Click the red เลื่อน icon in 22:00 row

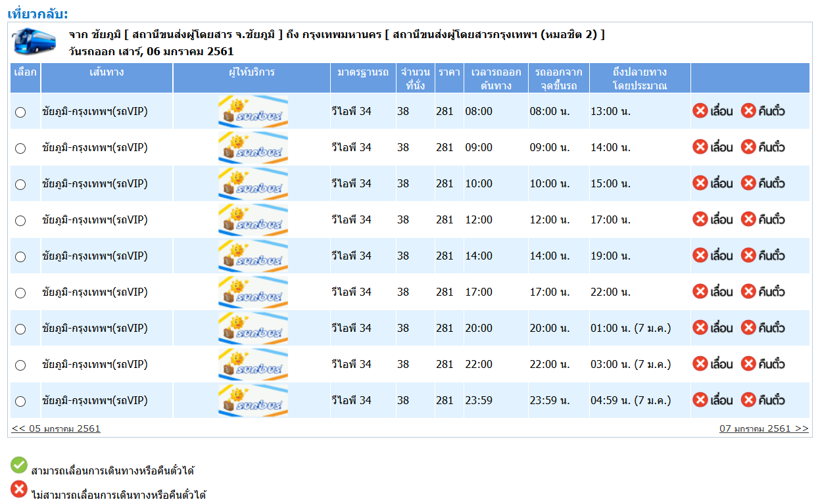700,363
